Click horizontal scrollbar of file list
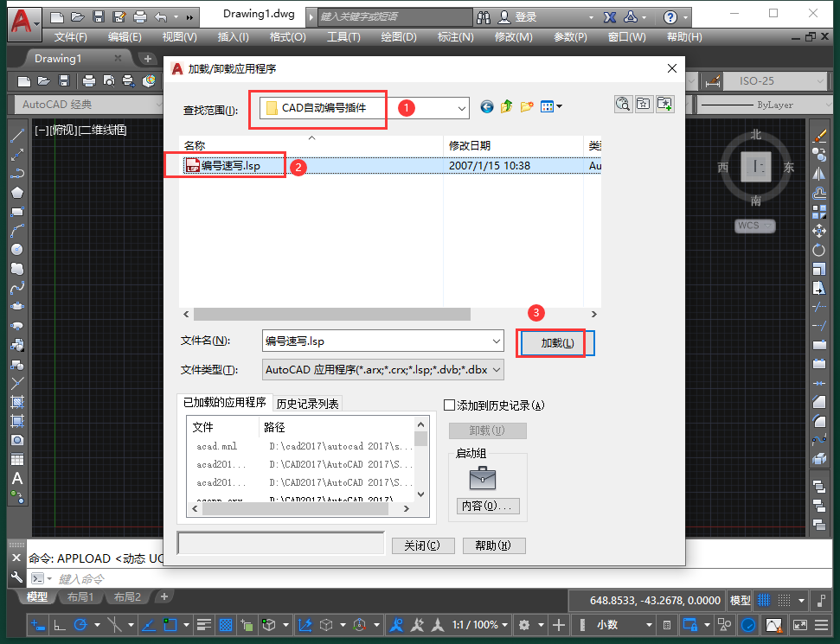 coord(331,315)
